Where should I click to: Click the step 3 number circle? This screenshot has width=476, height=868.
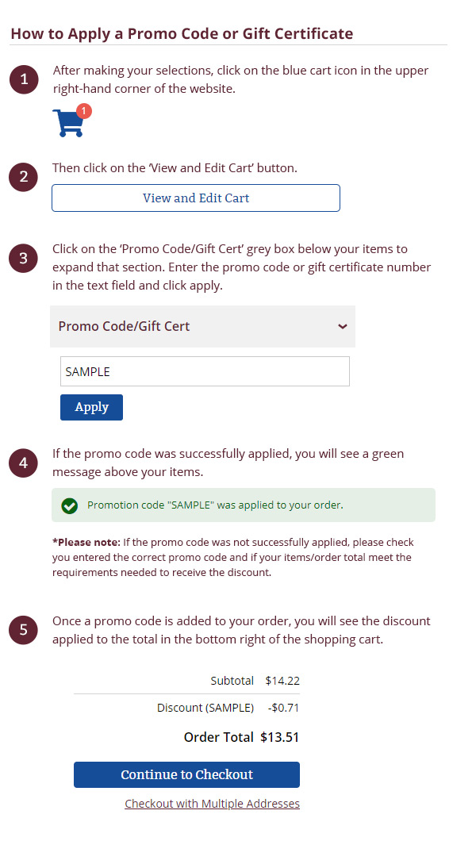tap(24, 258)
